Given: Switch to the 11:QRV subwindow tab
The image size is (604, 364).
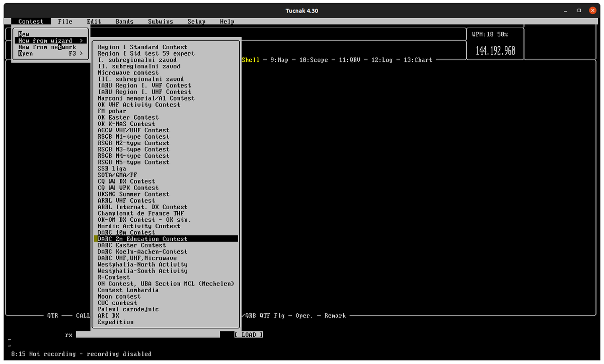Looking at the screenshot, I should (350, 60).
